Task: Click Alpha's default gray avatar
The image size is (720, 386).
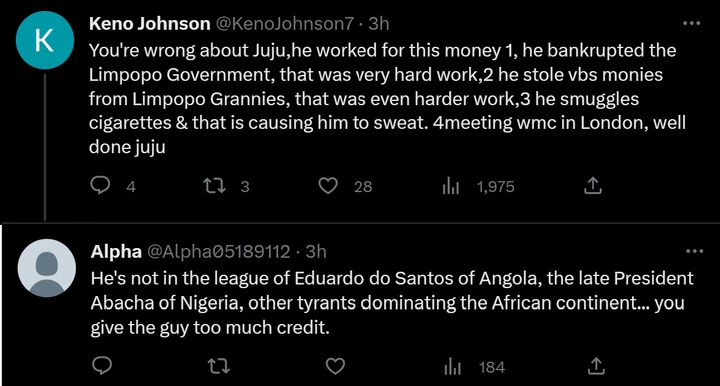Action: 46,268
